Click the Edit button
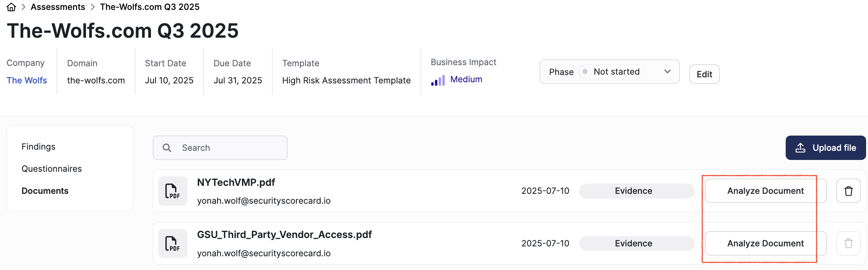The image size is (868, 270). (x=704, y=74)
